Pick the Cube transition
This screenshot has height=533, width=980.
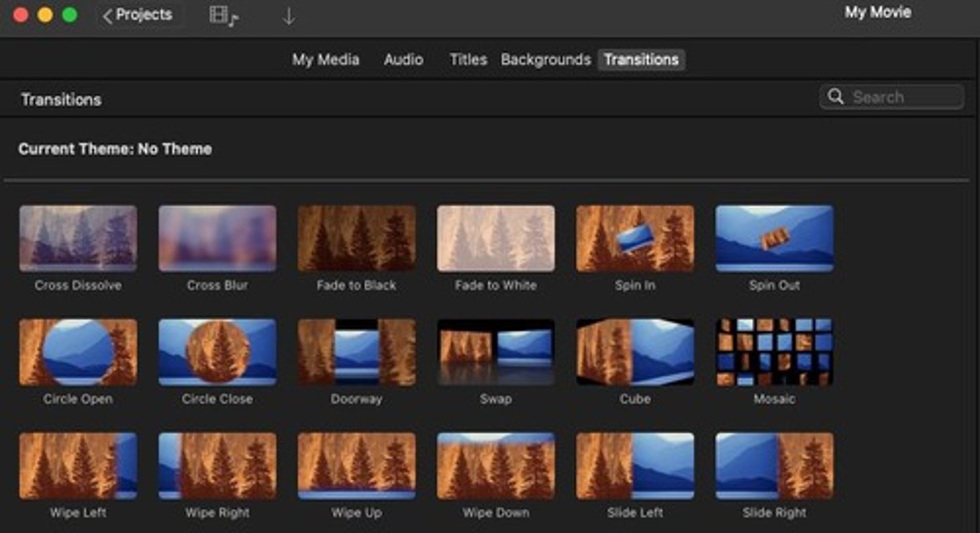[x=635, y=353]
